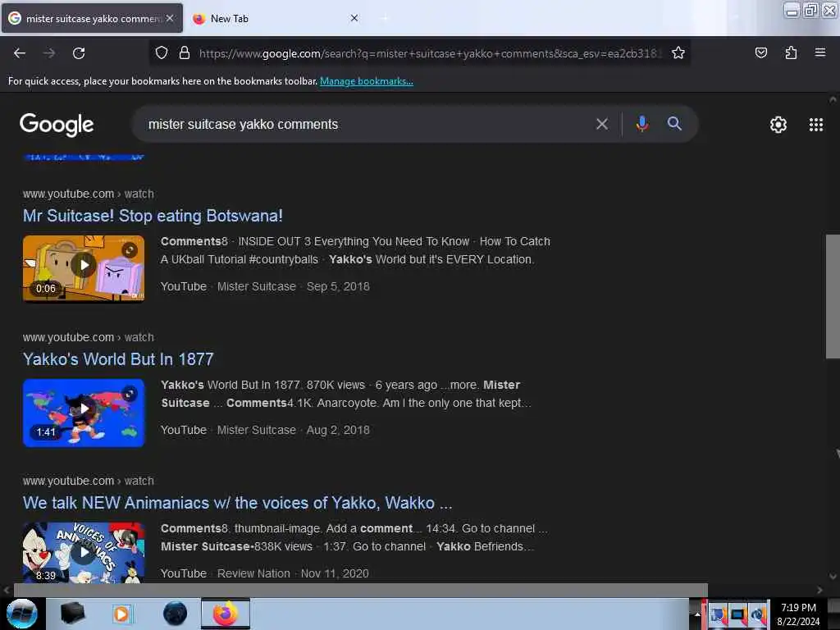The height and width of the screenshot is (630, 840).
Task: Open the taskbar clock and date
Action: click(798, 614)
